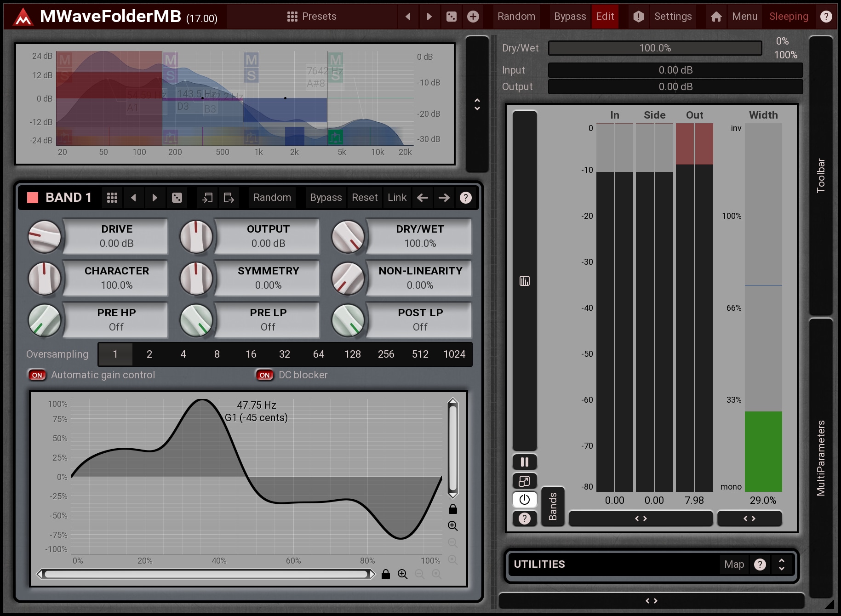Open the Presets menu

(312, 17)
